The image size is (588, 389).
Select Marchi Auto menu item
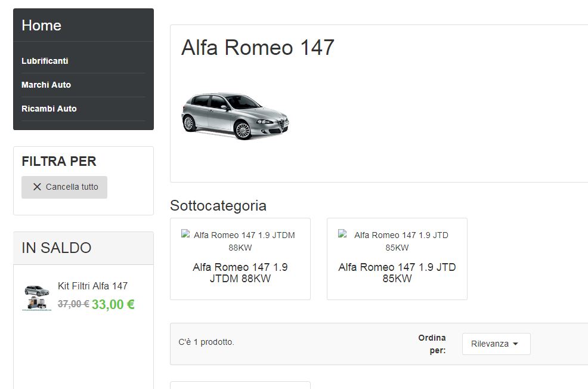pos(46,85)
